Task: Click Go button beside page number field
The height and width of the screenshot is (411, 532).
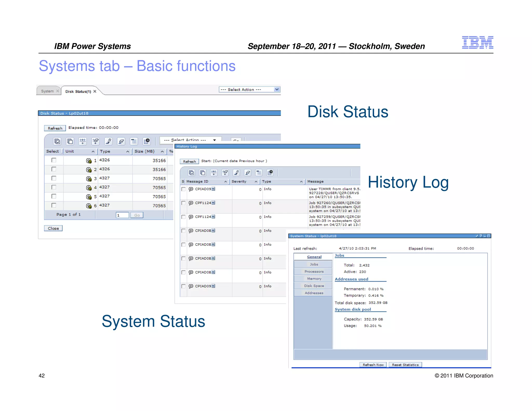Action: click(137, 215)
